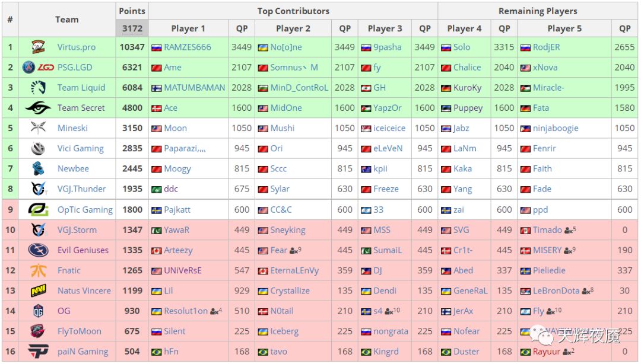Image resolution: width=641 pixels, height=364 pixels.
Task: Open the Virtus.pro team link
Action: pos(77,47)
